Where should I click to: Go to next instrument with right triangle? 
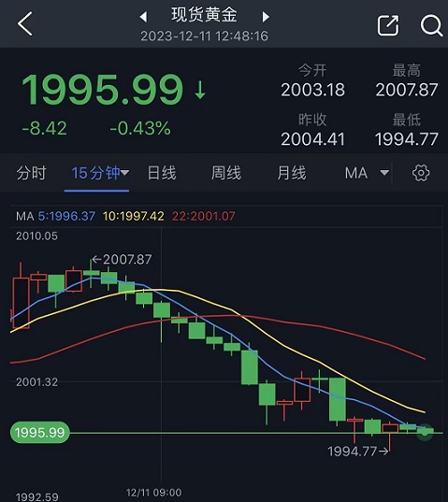coord(266,17)
